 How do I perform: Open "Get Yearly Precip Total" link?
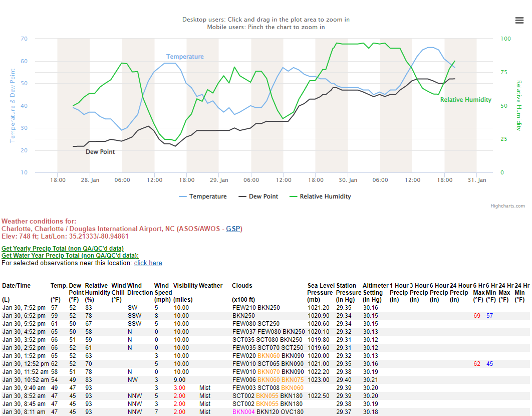pyautogui.click(x=62, y=248)
